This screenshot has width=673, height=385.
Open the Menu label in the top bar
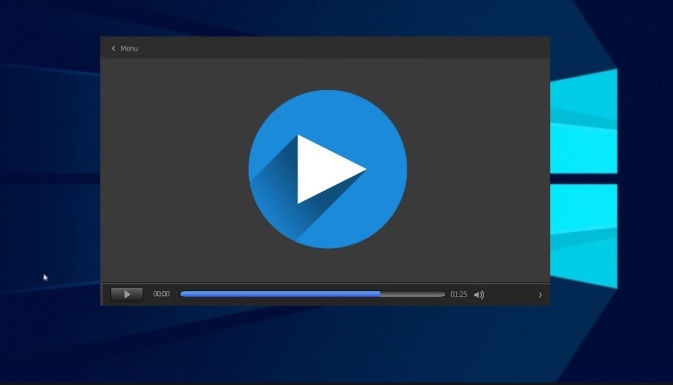pyautogui.click(x=129, y=49)
